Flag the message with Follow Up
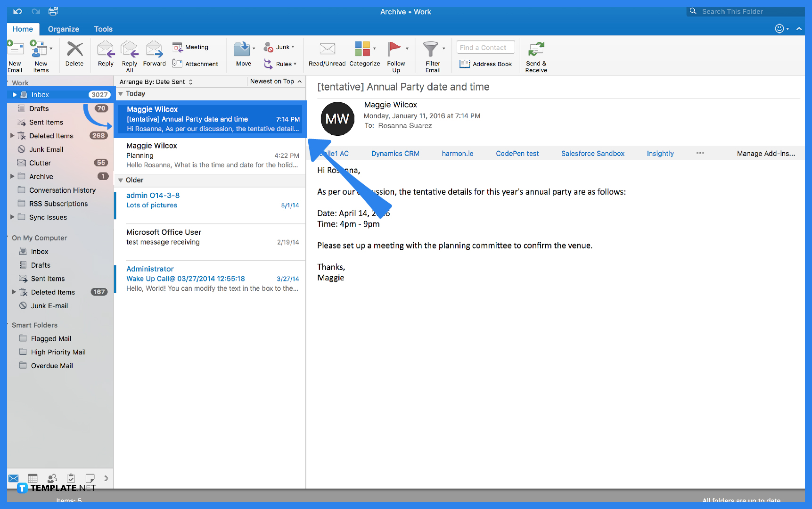812x509 pixels. click(396, 55)
